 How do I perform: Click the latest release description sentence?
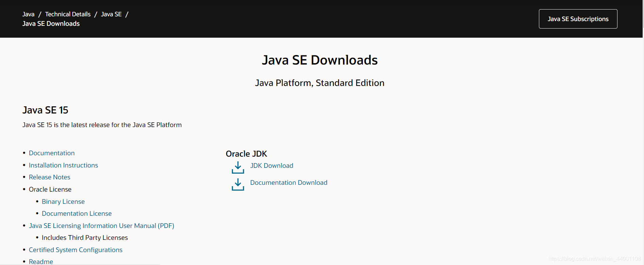point(102,125)
